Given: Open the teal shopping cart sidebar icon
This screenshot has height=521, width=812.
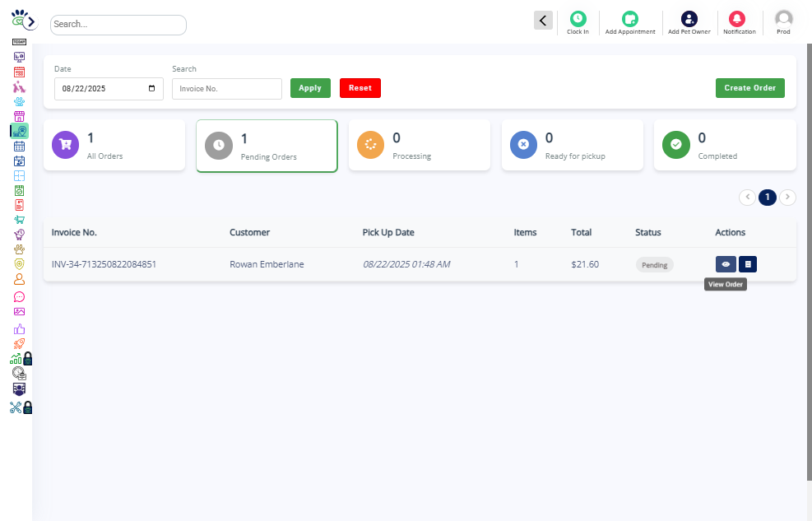Looking at the screenshot, I should tap(19, 220).
